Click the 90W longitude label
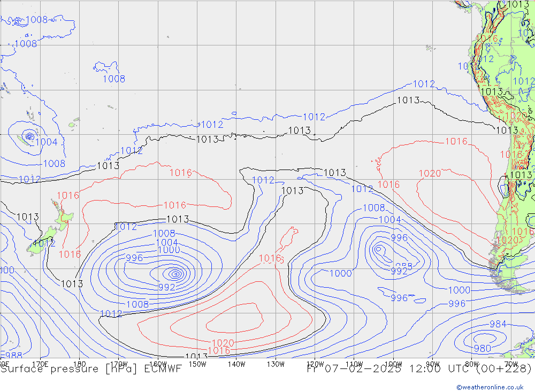 coord(433,364)
